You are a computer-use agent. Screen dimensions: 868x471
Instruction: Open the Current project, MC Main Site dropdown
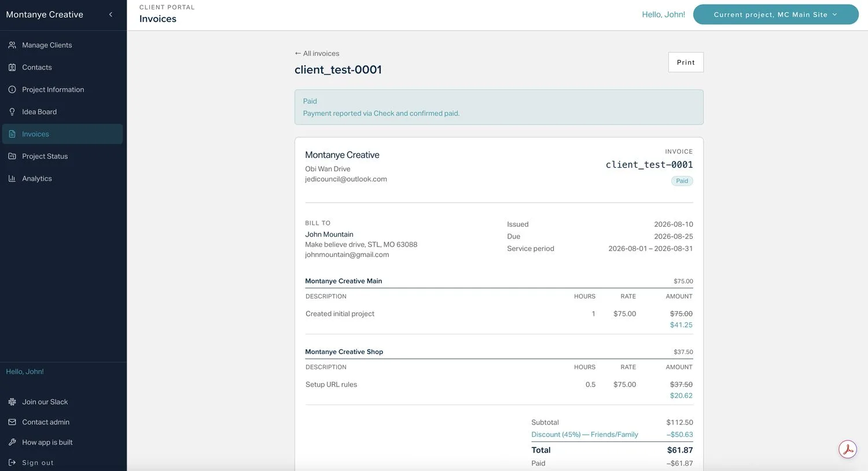point(775,14)
